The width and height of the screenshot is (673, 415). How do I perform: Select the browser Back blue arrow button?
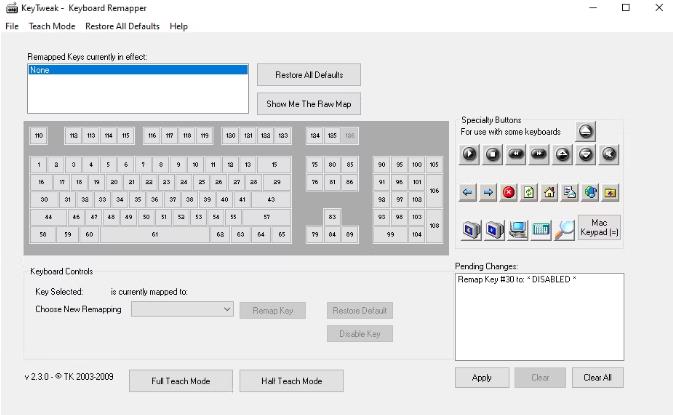(468, 193)
